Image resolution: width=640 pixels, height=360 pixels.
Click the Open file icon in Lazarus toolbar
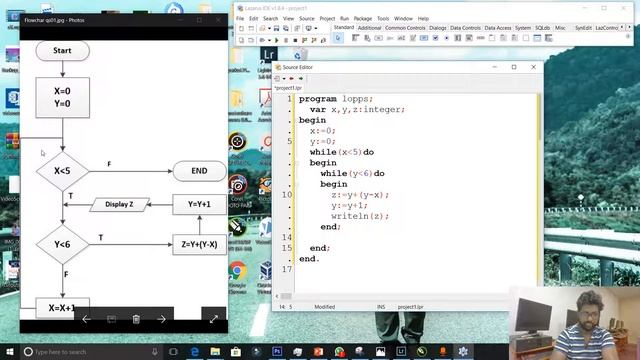point(262,28)
